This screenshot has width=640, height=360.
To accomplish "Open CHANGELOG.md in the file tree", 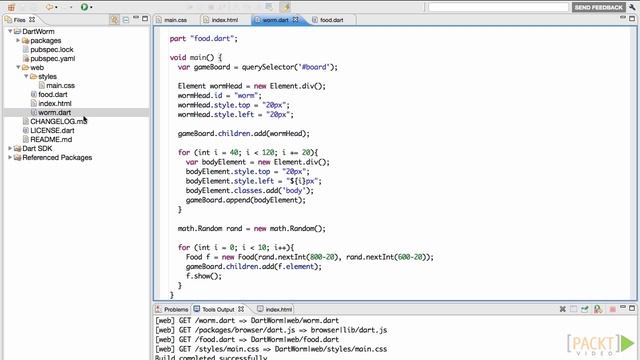I will point(59,121).
